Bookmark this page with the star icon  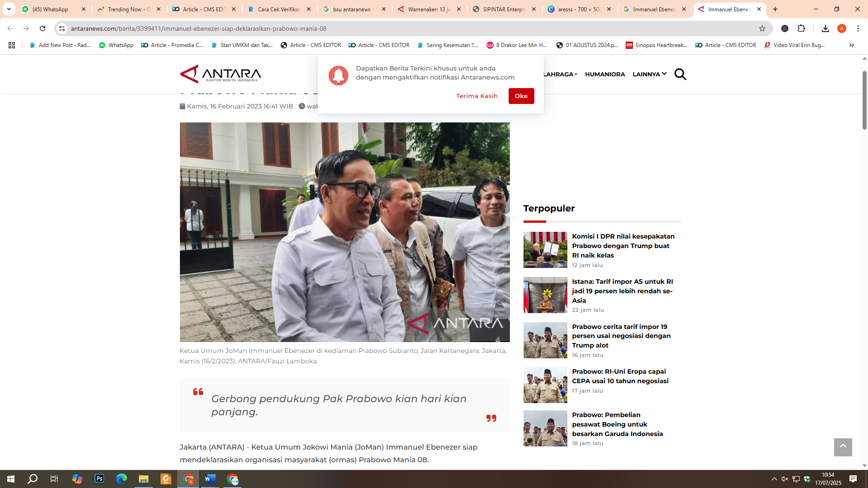click(x=762, y=28)
